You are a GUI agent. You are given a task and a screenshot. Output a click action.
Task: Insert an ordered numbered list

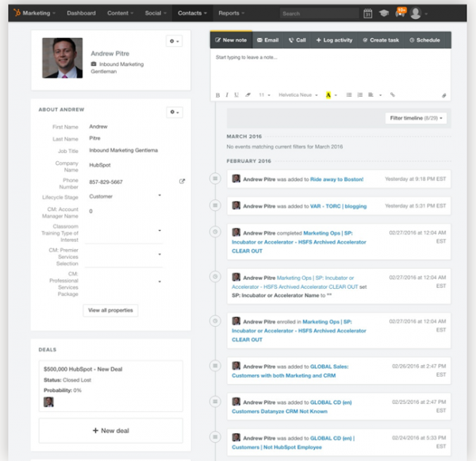360,95
